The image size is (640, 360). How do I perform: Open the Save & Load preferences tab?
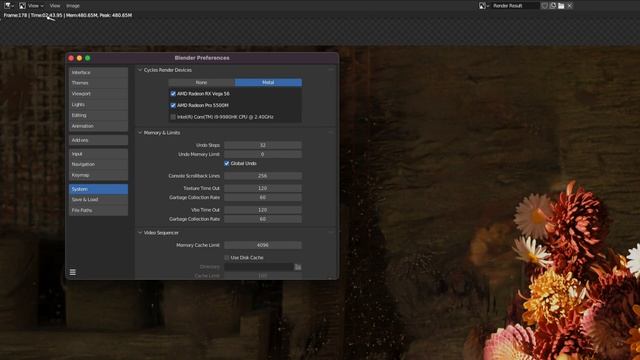(98, 200)
